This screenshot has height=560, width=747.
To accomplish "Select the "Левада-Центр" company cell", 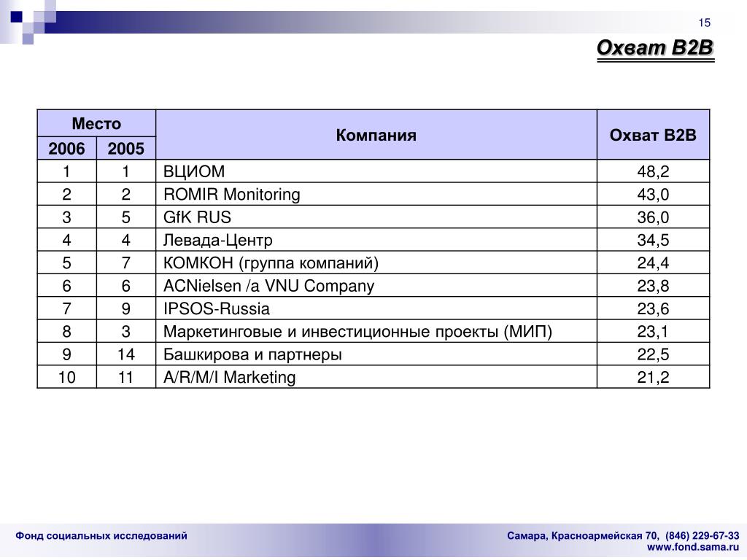I will click(x=376, y=240).
